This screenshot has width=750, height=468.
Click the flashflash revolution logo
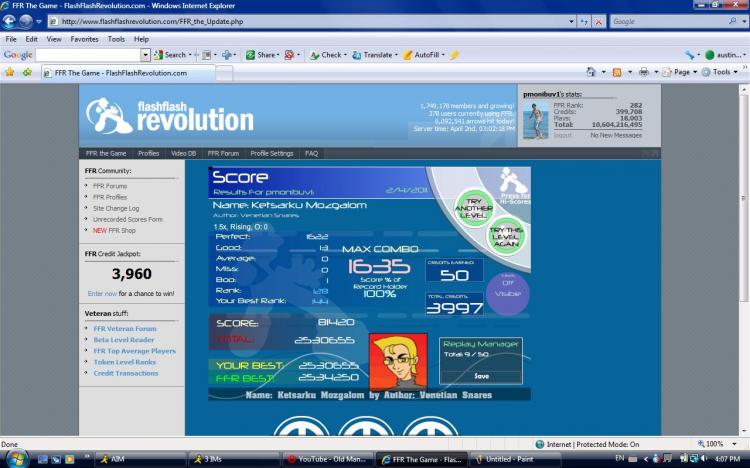coord(170,115)
